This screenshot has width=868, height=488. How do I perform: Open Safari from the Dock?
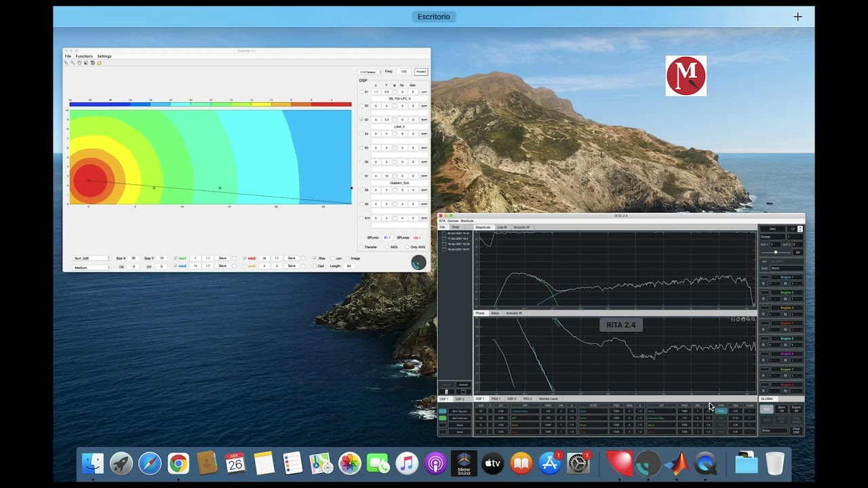150,464
